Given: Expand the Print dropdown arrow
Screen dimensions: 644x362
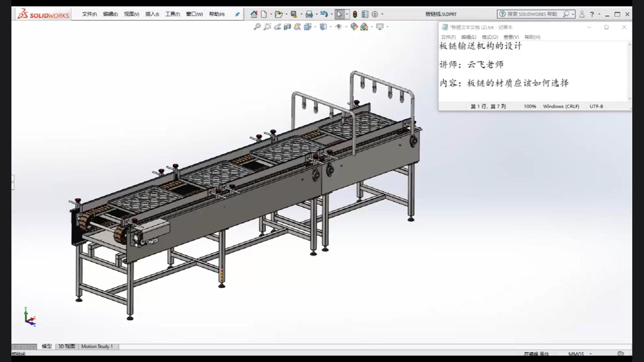Looking at the screenshot, I should click(316, 14).
